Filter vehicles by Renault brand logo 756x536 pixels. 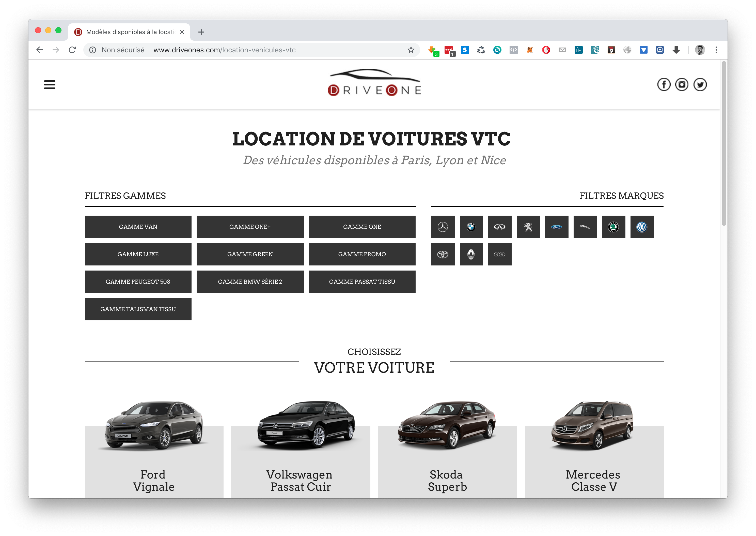[x=471, y=254]
